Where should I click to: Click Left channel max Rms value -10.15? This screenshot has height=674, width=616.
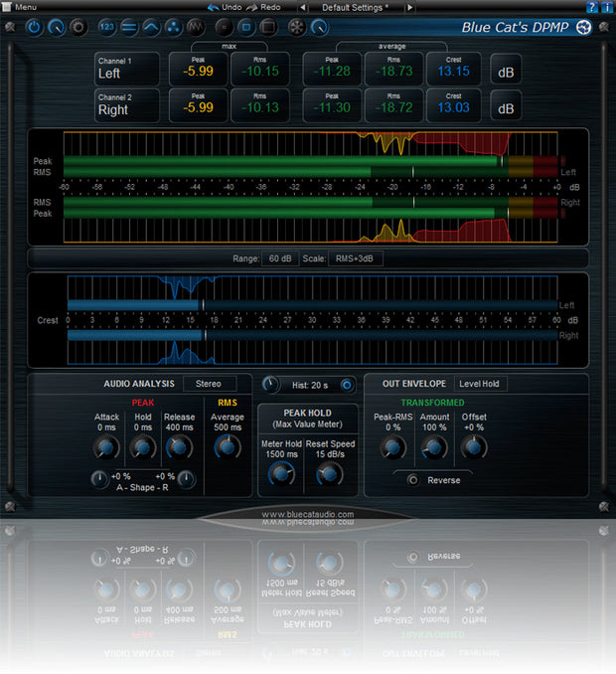pos(260,71)
